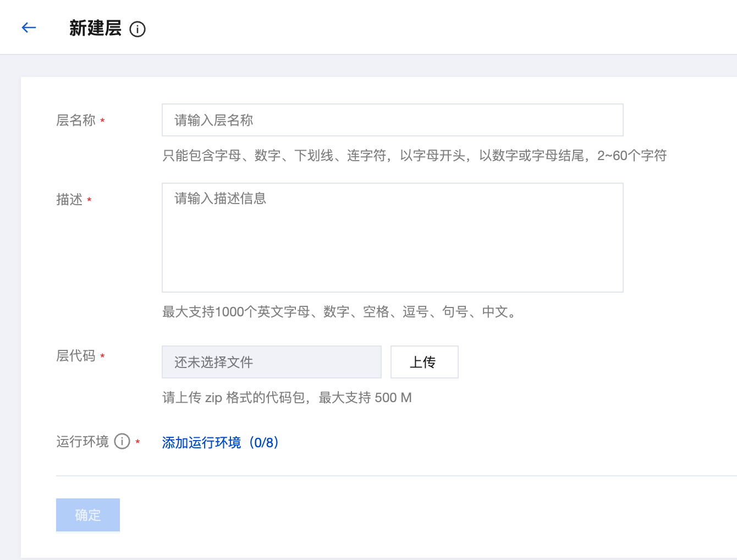Click the 运行环境 field label
The height and width of the screenshot is (560, 737).
click(x=82, y=442)
